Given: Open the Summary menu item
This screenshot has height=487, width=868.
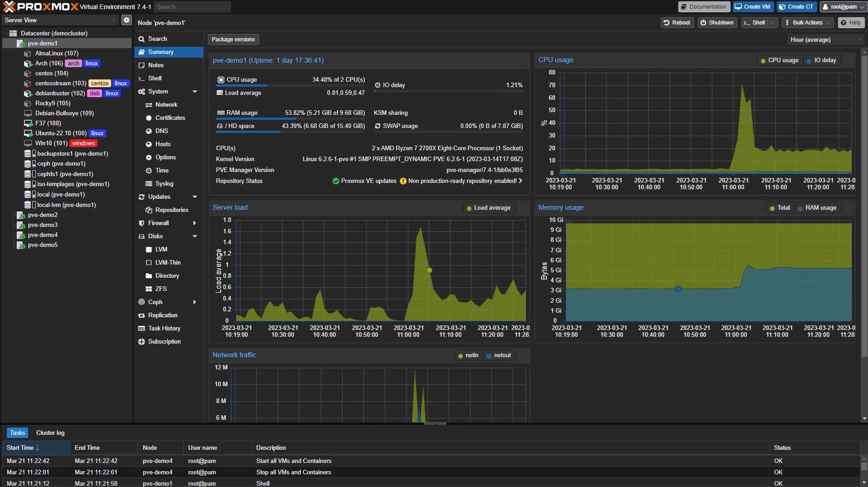Looking at the screenshot, I should 169,52.
